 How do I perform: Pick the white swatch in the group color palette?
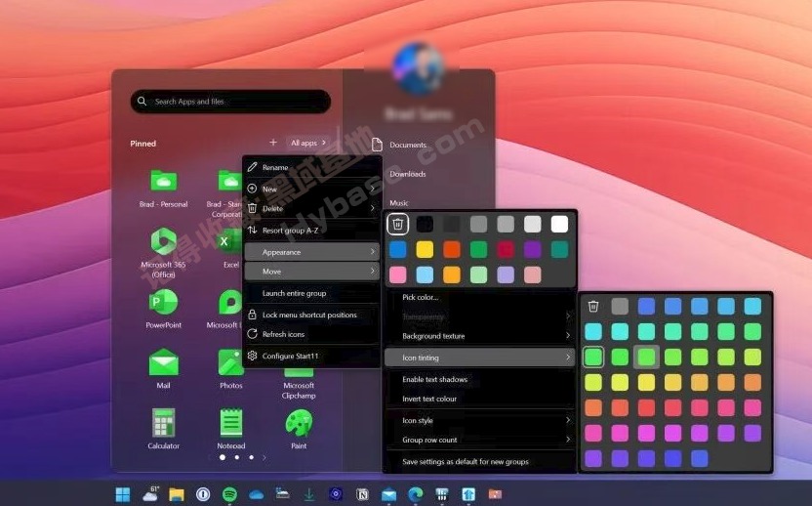559,224
